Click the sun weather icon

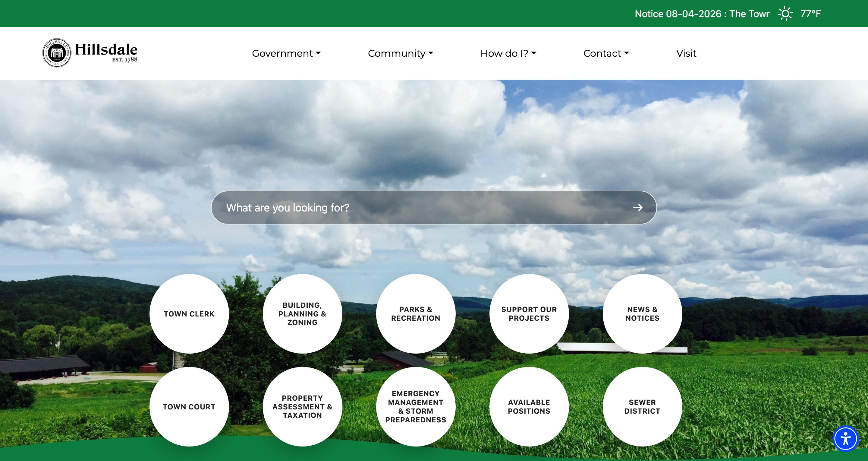click(x=785, y=14)
